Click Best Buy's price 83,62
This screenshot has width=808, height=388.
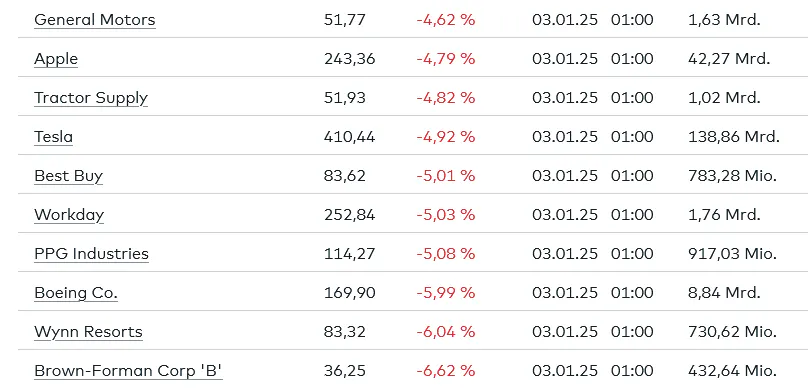(x=345, y=176)
